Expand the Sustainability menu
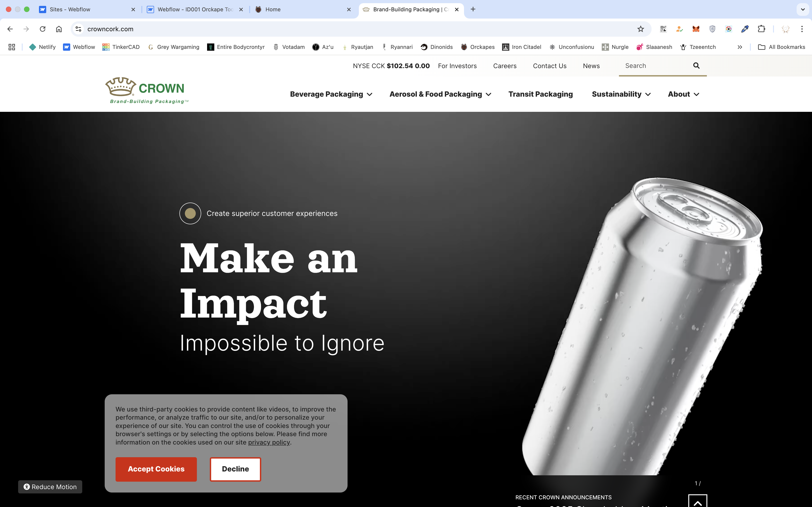 pos(621,94)
